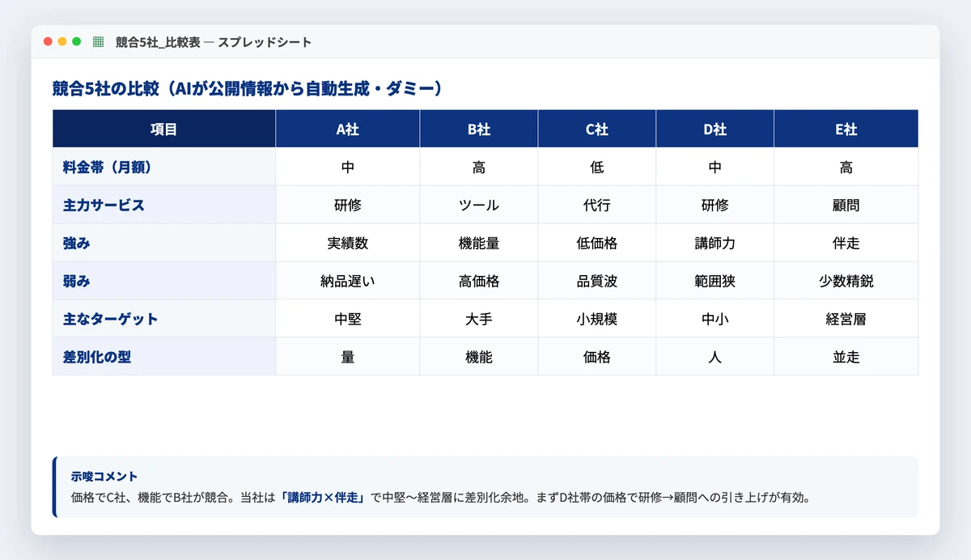Select the 項目 column header
This screenshot has width=971, height=560.
[164, 129]
